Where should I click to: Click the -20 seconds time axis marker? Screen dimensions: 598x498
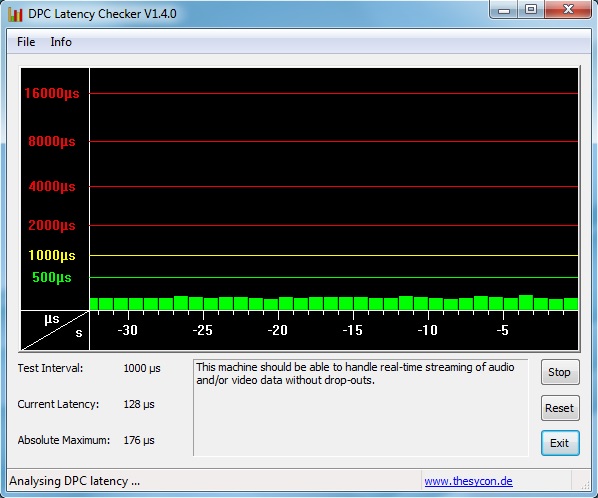pos(278,330)
